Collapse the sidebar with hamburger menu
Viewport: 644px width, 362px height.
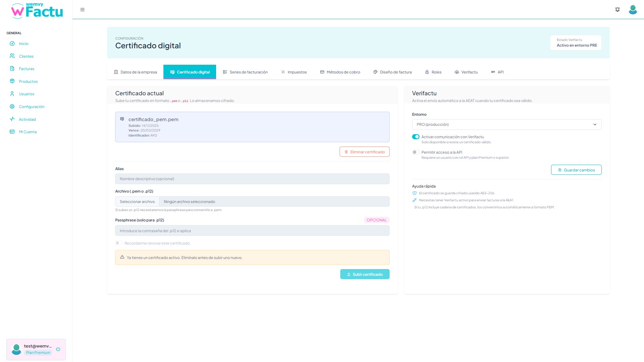(82, 9)
